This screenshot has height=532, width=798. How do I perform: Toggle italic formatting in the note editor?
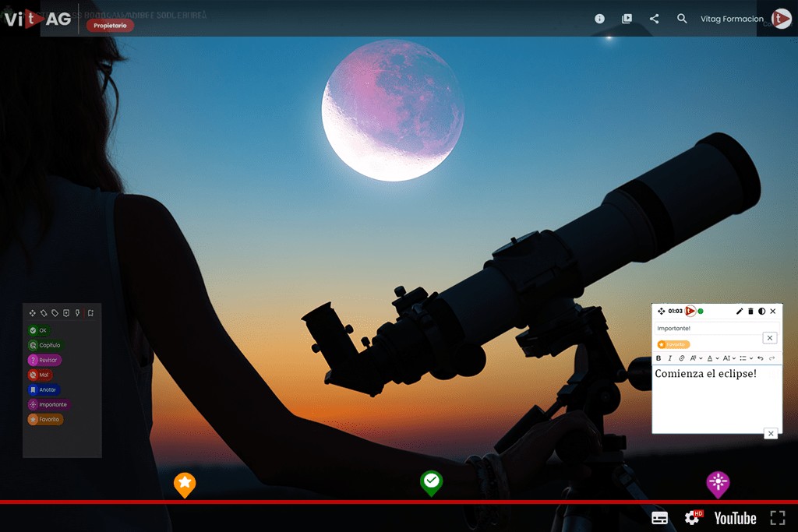[x=670, y=358]
